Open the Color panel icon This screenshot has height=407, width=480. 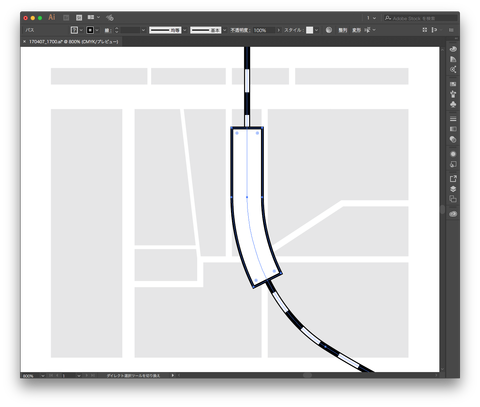coord(453,49)
